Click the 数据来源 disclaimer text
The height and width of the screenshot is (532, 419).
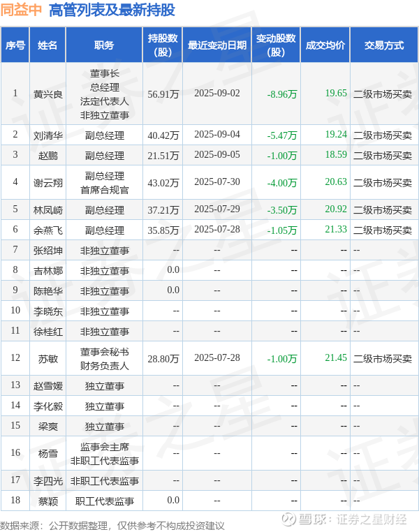112,526
